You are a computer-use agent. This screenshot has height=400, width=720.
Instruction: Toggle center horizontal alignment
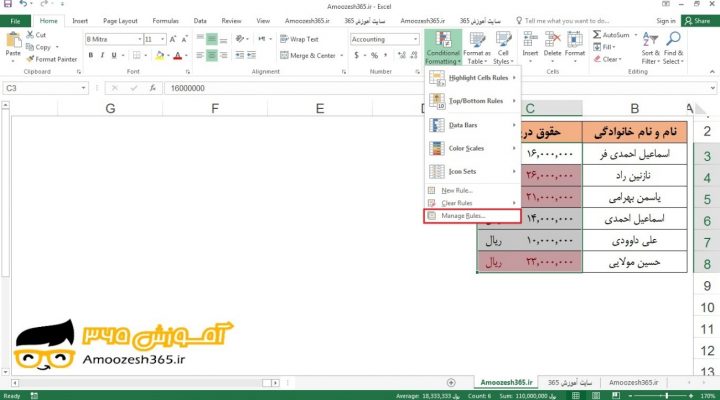[x=212, y=56]
